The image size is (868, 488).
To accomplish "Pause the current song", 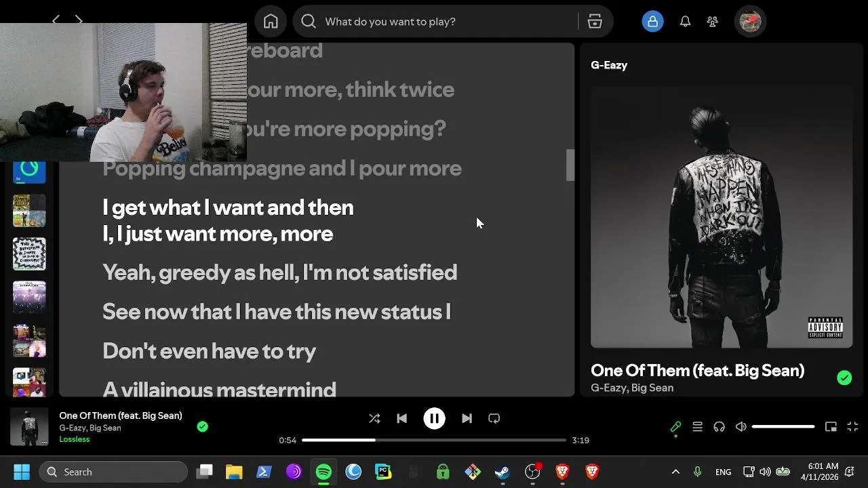I will coord(434,419).
